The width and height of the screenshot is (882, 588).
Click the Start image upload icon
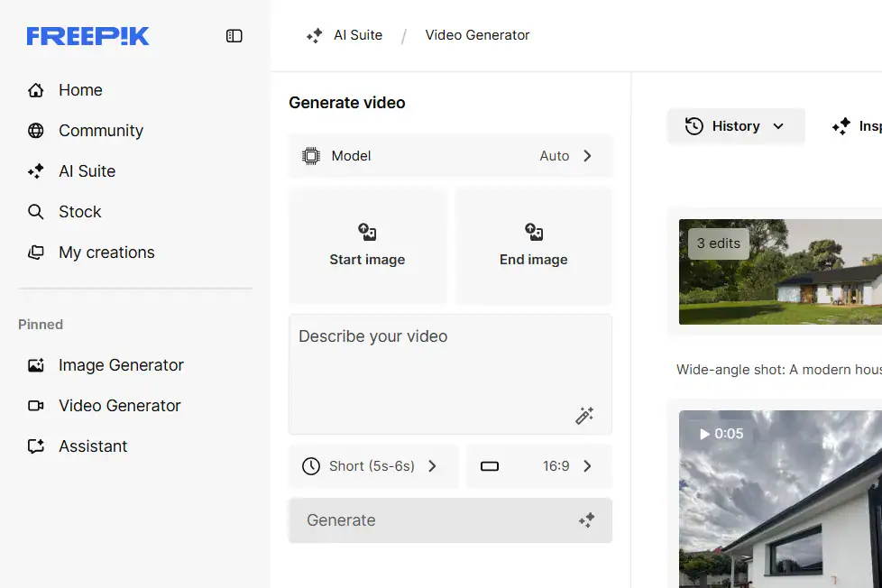tap(367, 232)
